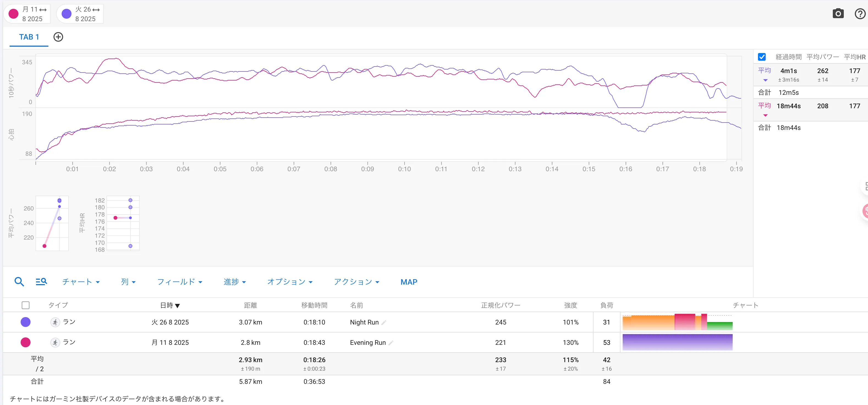868x405 pixels.
Task: Open the チャート dropdown menu
Action: click(81, 282)
